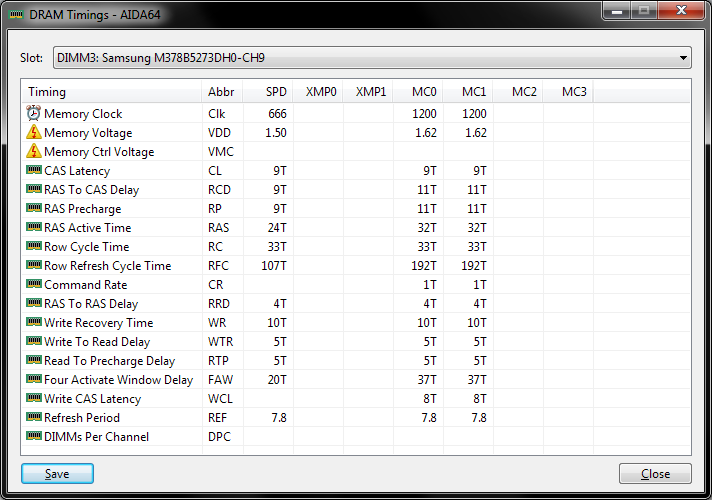Select the Four Activate Window Delay row label
This screenshot has height=500, width=712.
[x=119, y=380]
